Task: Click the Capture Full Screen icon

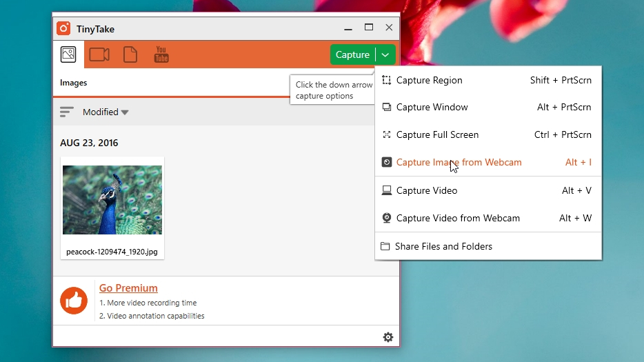Action: (x=387, y=134)
